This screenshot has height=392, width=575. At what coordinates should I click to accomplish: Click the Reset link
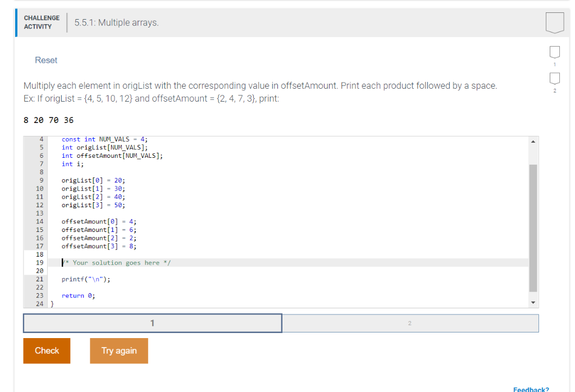tap(46, 60)
